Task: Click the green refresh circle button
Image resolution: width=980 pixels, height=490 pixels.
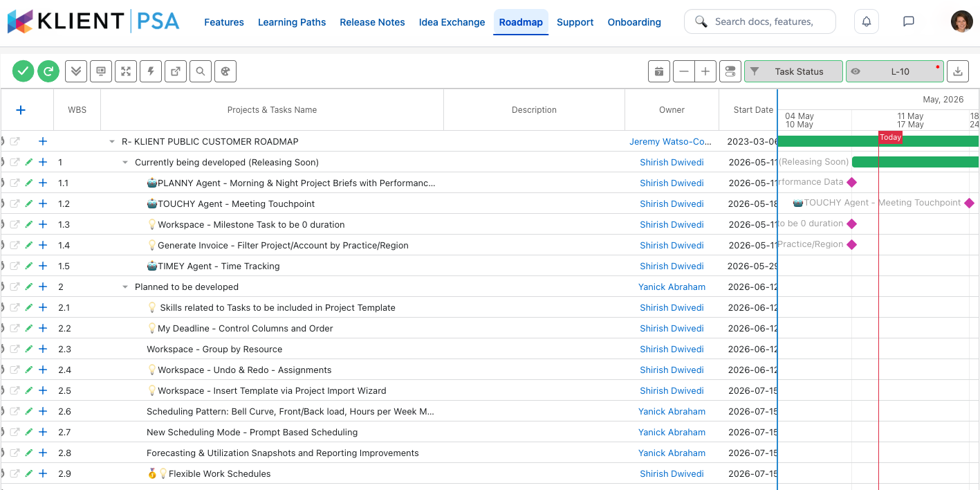Action: 48,71
